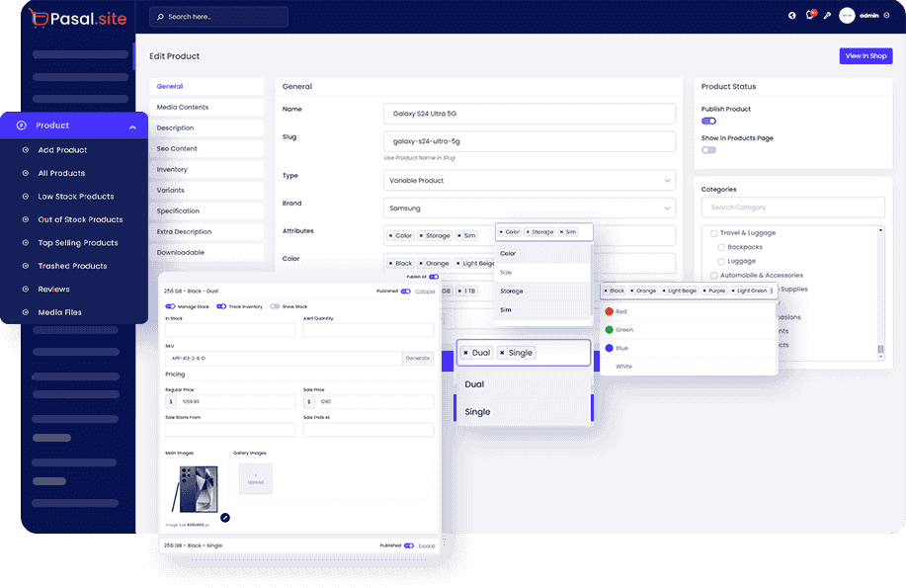Open the Type dropdown showing Variable Product
Image resolution: width=906 pixels, height=588 pixels.
pos(530,181)
